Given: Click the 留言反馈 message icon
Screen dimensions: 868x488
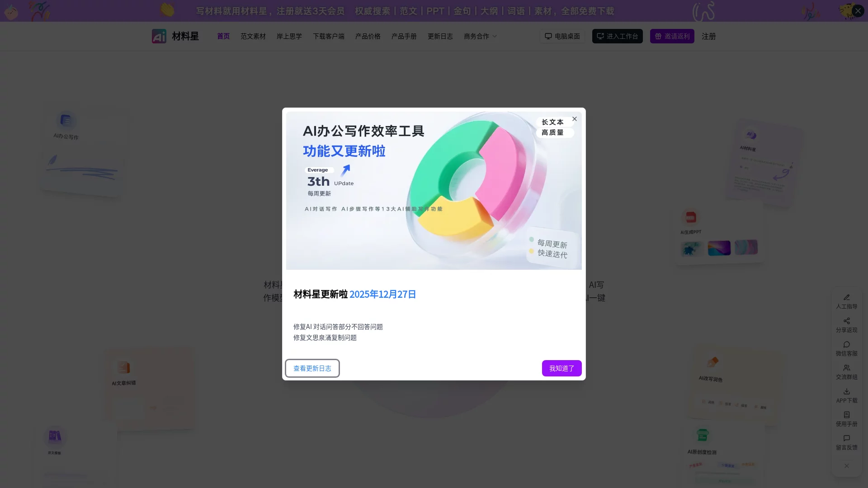Looking at the screenshot, I should 846,438.
